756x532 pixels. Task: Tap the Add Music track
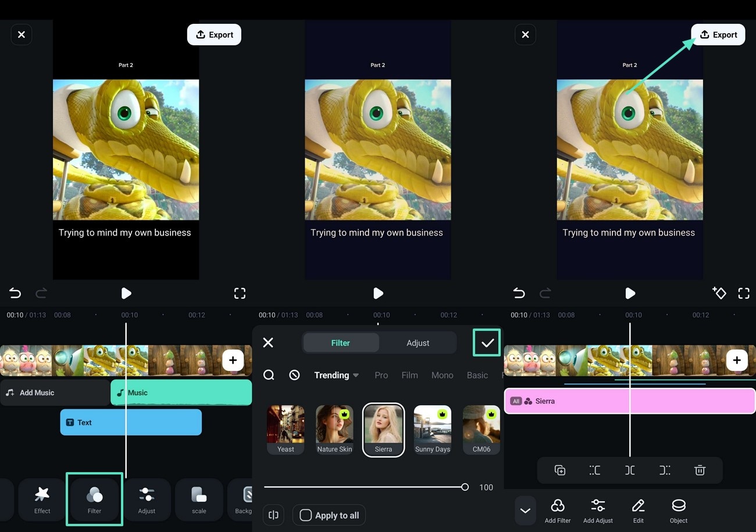click(55, 392)
